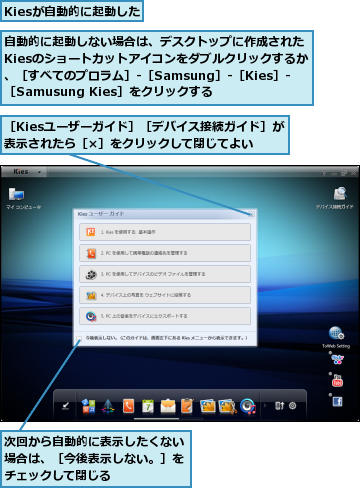Click the dock minimize arrow icon
This screenshot has height=488, width=360.
coord(65,406)
